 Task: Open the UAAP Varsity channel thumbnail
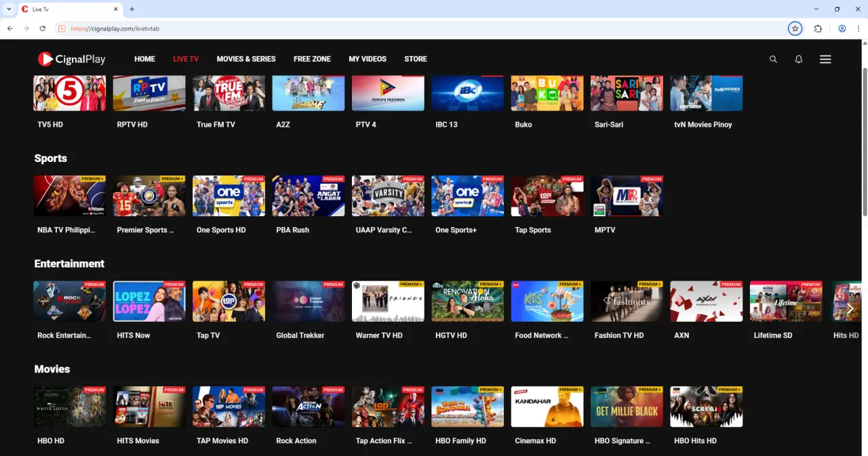pos(388,196)
